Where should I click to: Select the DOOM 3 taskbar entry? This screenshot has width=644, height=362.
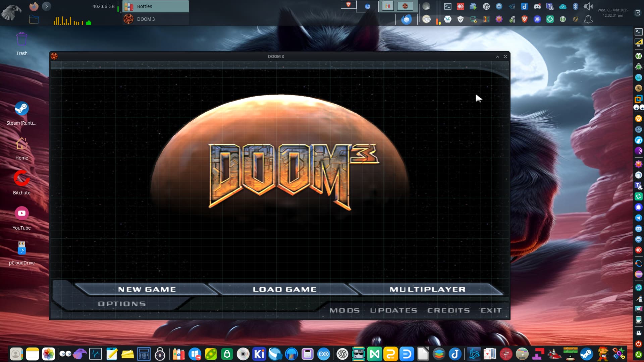coord(156,19)
